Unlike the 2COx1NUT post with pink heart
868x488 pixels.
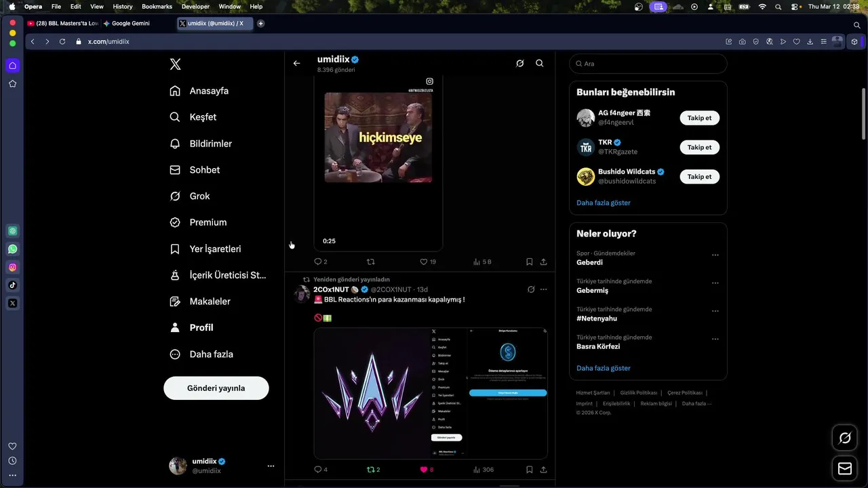[x=427, y=469]
